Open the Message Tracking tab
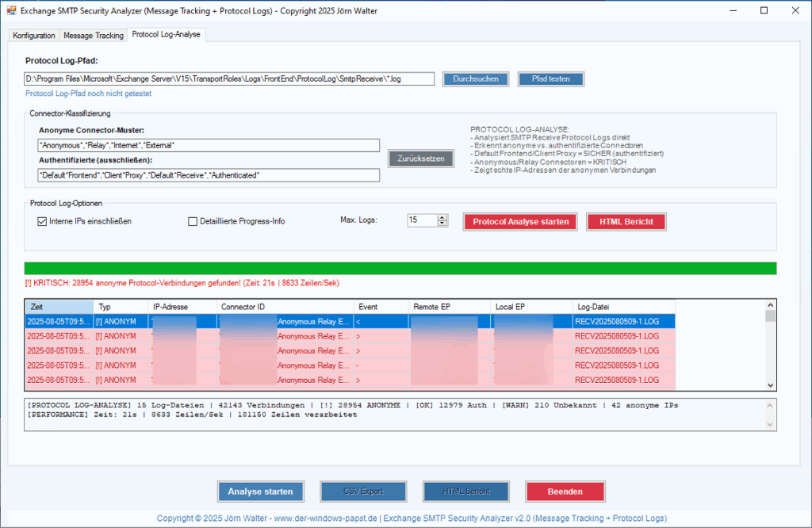Screen dimensions: 812x528 click(93, 35)
